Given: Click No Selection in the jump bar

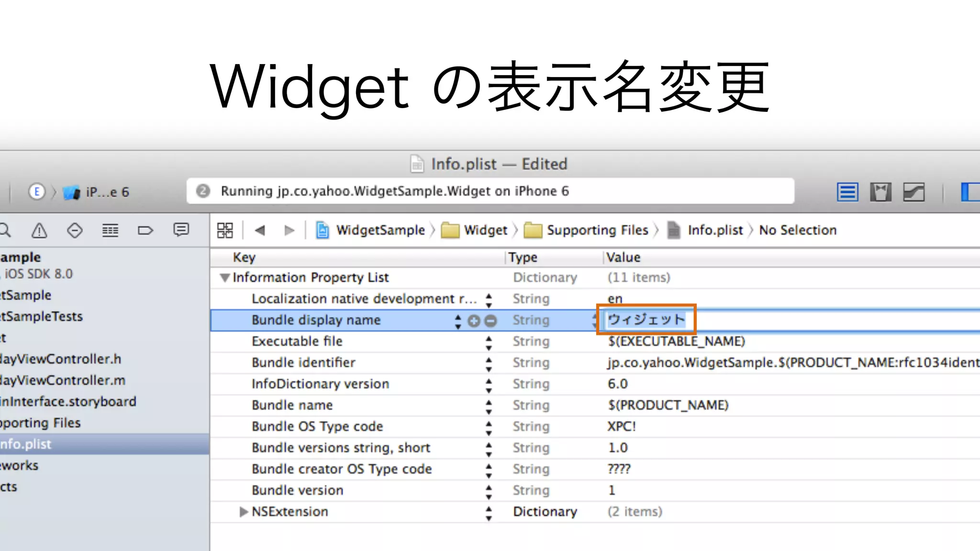Looking at the screenshot, I should 798,230.
